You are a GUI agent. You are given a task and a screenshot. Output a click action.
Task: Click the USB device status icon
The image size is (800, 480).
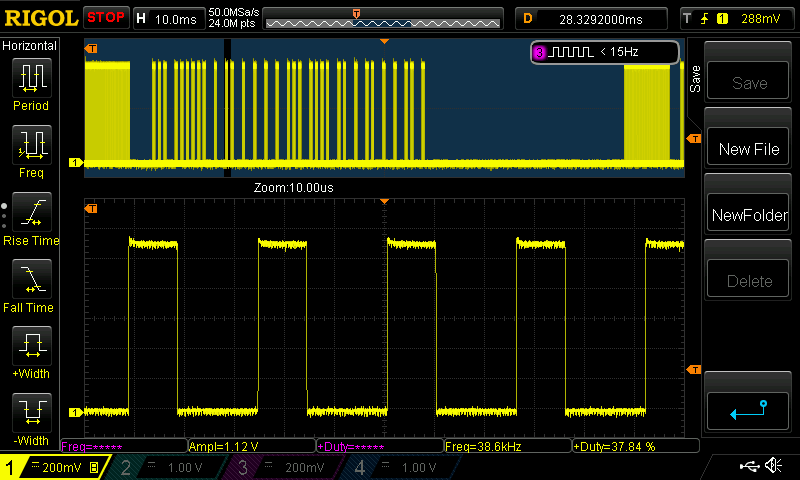(748, 466)
